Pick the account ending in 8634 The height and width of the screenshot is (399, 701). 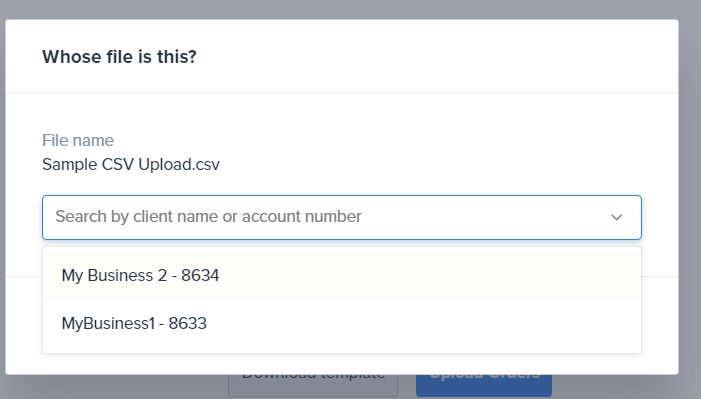pos(342,275)
